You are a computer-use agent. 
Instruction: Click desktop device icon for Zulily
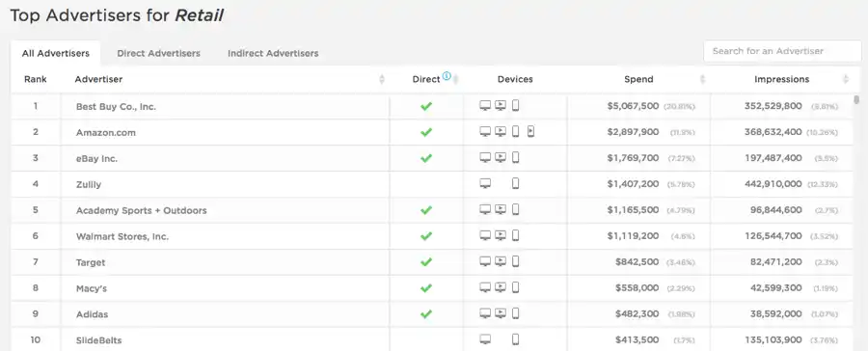(x=485, y=184)
